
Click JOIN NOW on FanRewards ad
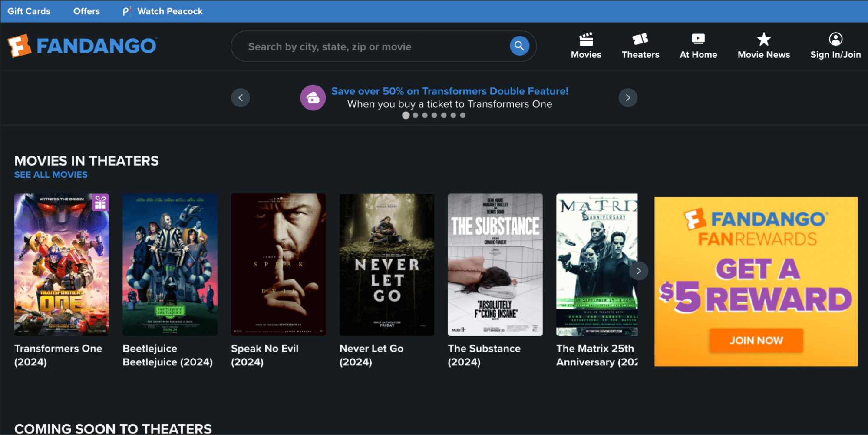coord(756,340)
